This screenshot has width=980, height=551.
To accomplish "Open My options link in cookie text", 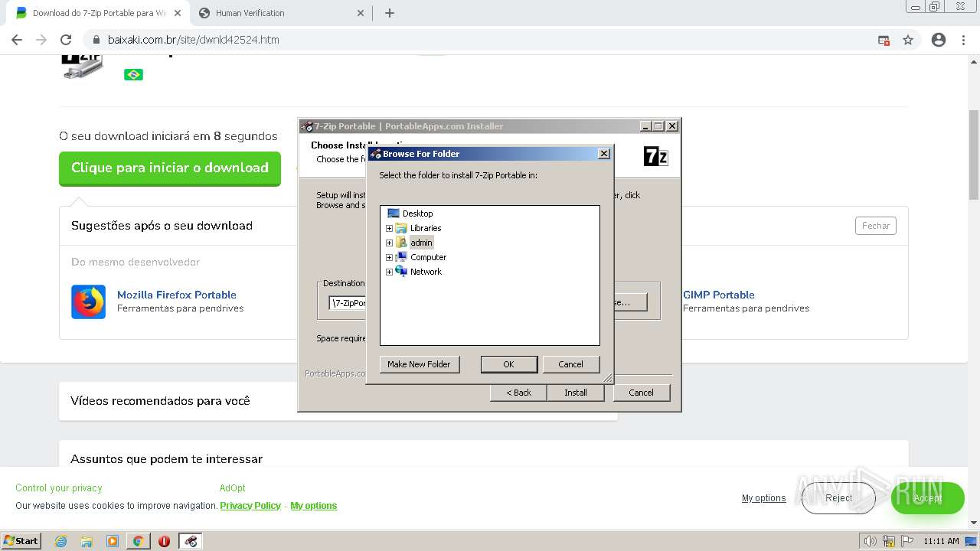I will point(314,506).
